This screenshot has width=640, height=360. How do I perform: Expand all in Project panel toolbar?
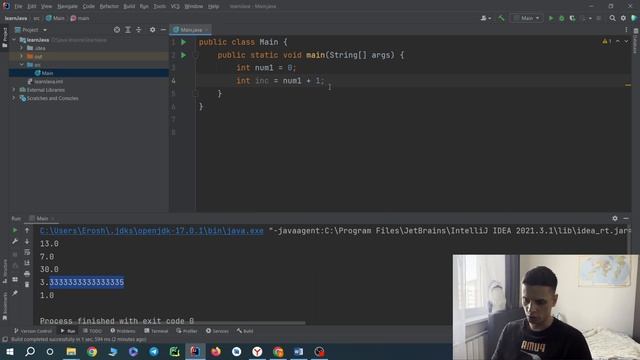[128, 30]
